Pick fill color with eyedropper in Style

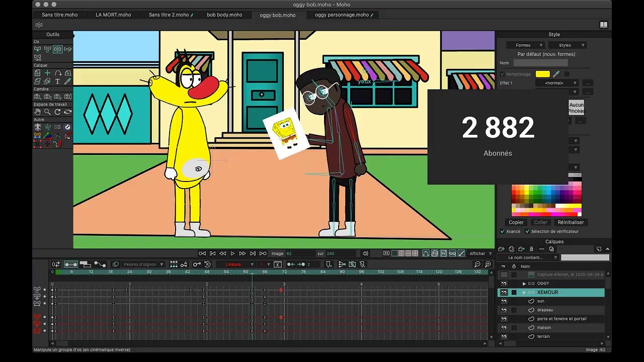pos(556,74)
